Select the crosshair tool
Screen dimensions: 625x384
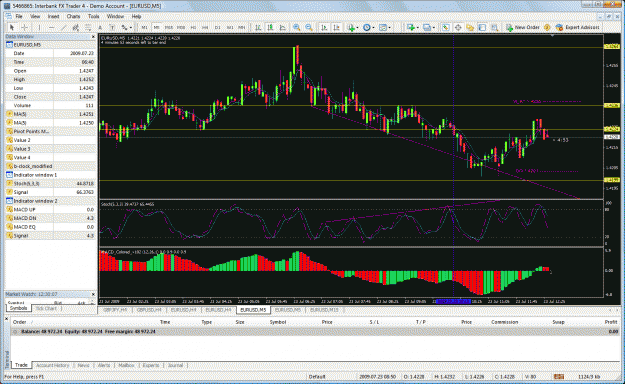tap(24, 28)
